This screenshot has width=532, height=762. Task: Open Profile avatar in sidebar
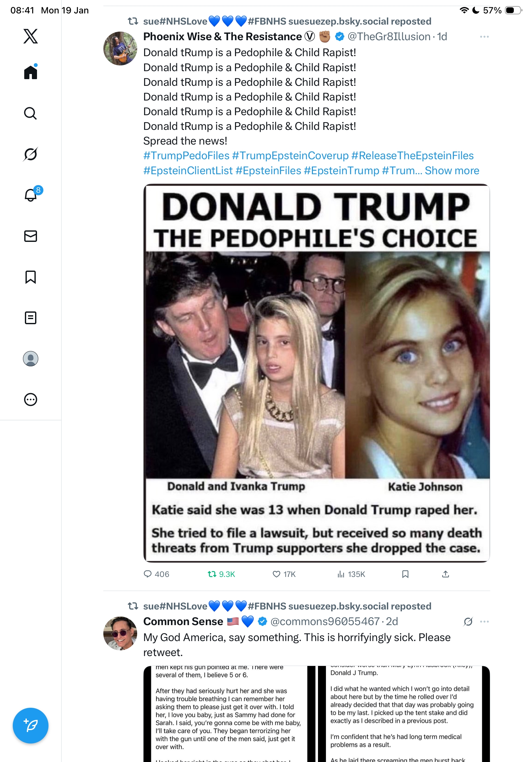point(31,358)
